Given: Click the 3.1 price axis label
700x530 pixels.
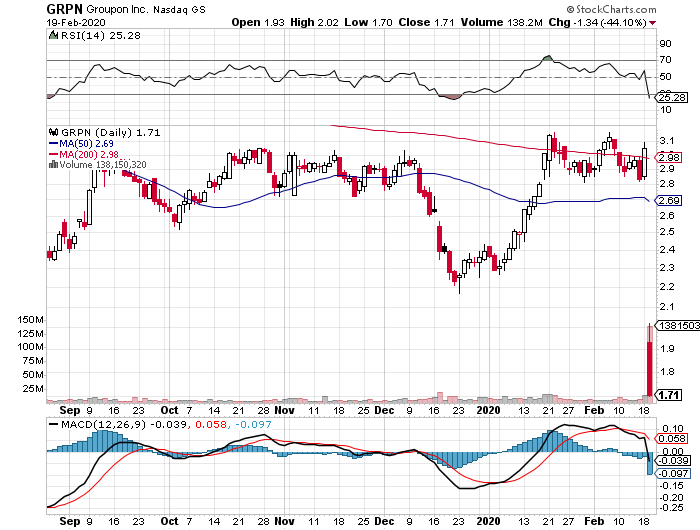Looking at the screenshot, I should pos(667,141).
